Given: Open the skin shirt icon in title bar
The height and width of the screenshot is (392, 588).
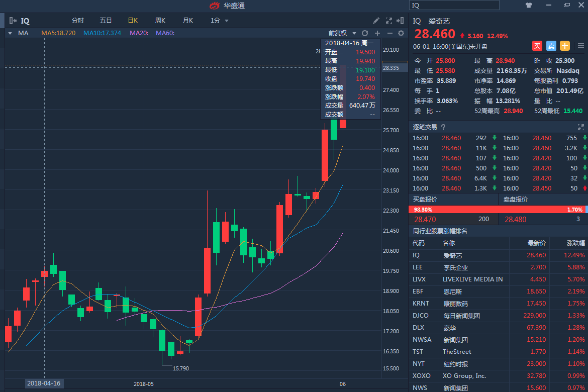Looking at the screenshot, I should (529, 5).
